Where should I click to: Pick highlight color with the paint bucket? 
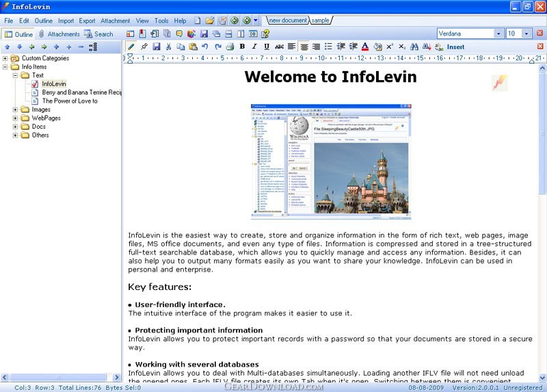[x=377, y=47]
